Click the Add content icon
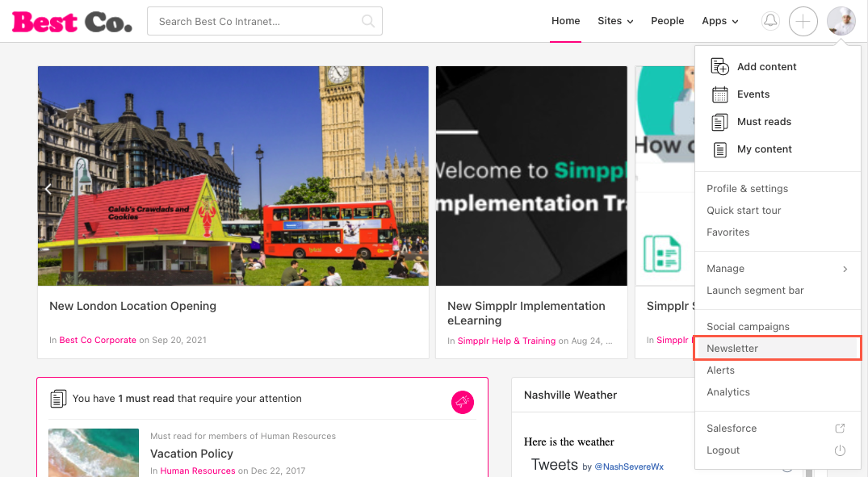 pos(719,66)
